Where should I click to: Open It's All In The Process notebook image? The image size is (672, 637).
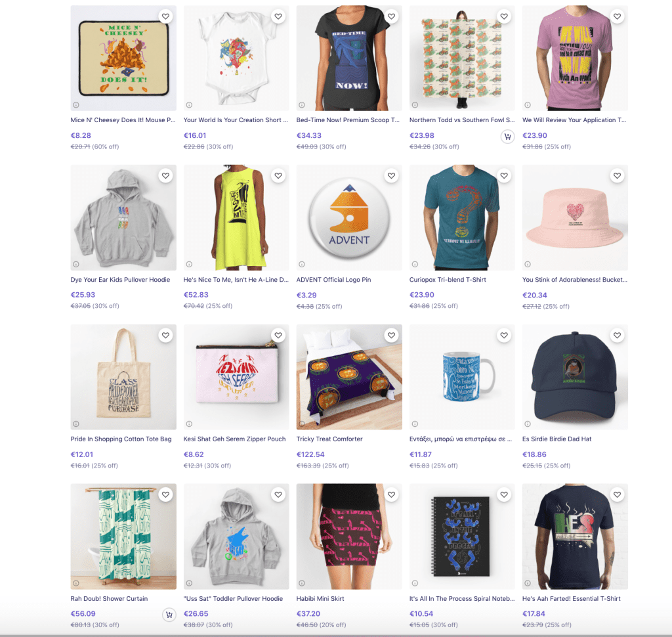[462, 537]
